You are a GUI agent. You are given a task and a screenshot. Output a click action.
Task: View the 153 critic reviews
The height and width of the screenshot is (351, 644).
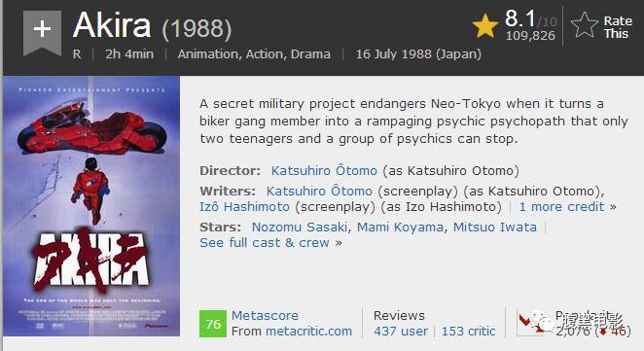pos(468,331)
